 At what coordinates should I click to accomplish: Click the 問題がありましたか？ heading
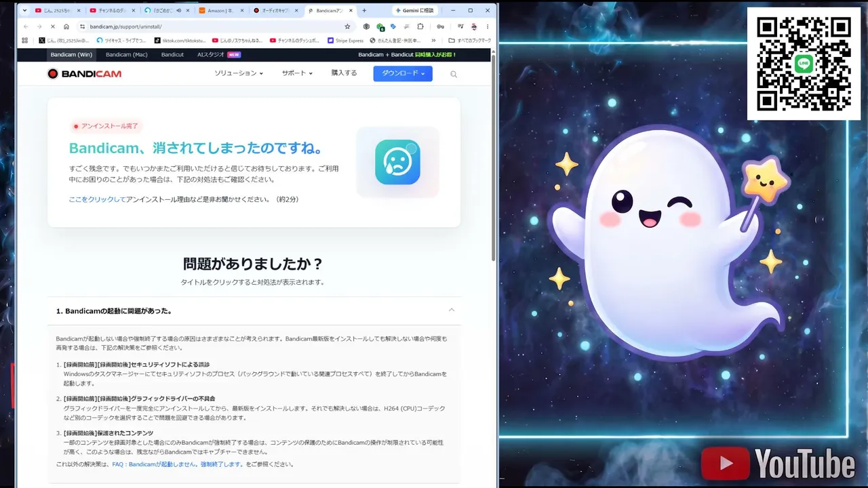[253, 264]
